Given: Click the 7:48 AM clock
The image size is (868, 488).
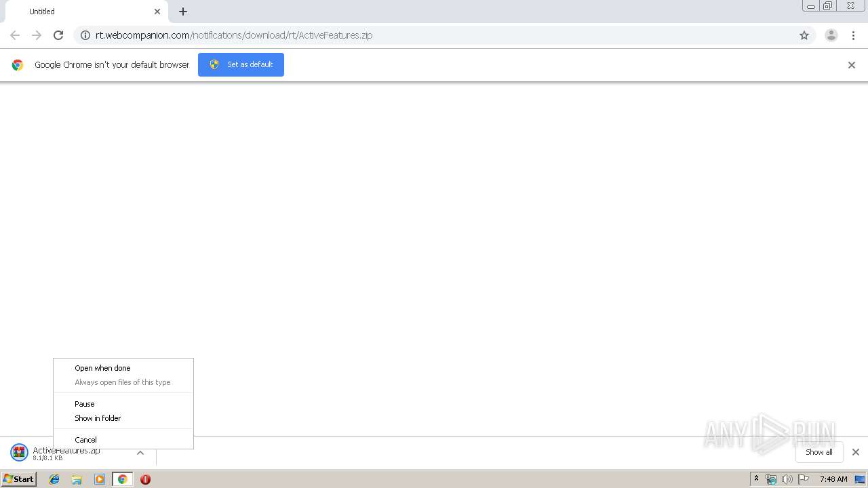Looking at the screenshot, I should tap(833, 479).
